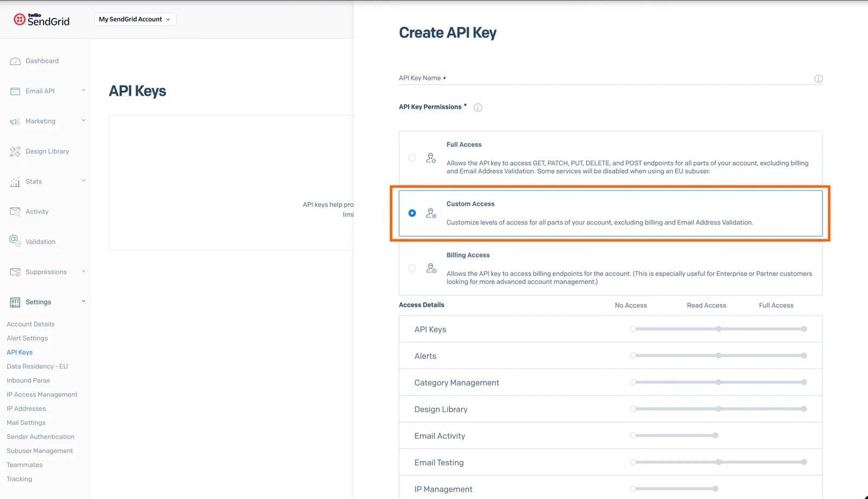Click the Design Library icon
This screenshot has height=499, width=868.
pos(15,151)
